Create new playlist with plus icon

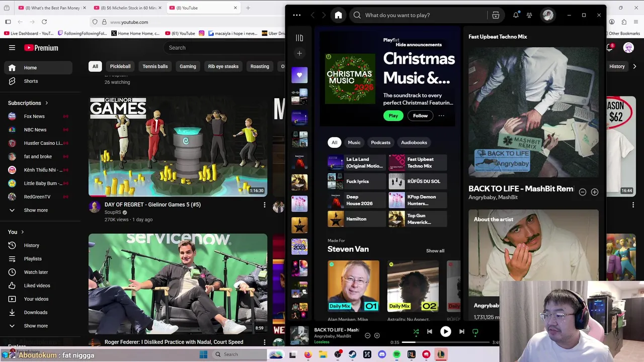coord(299,53)
